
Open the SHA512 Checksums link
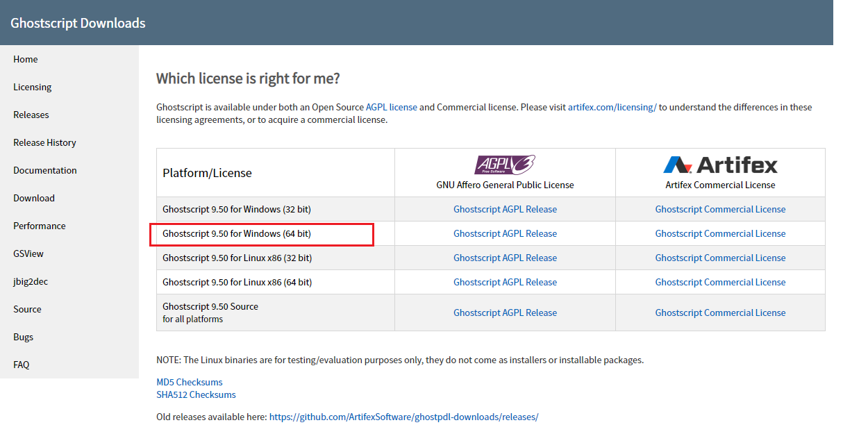[x=196, y=394]
